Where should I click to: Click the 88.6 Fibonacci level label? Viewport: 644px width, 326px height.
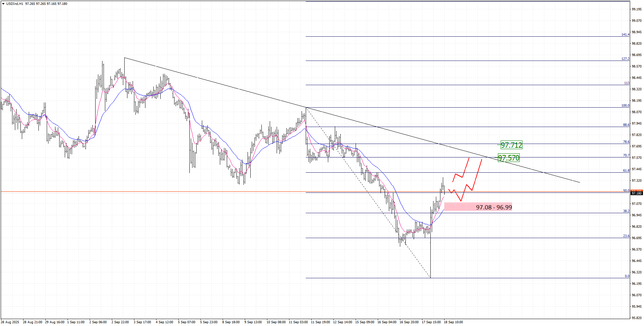(626, 125)
